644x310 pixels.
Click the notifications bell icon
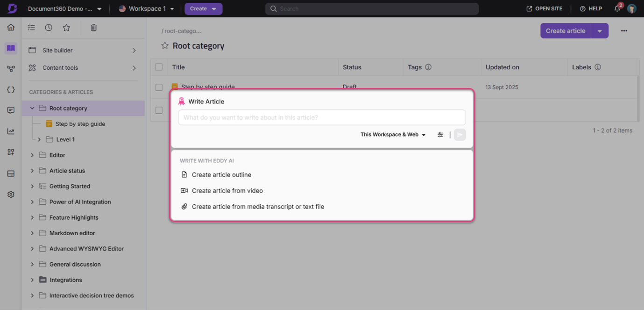pyautogui.click(x=617, y=8)
